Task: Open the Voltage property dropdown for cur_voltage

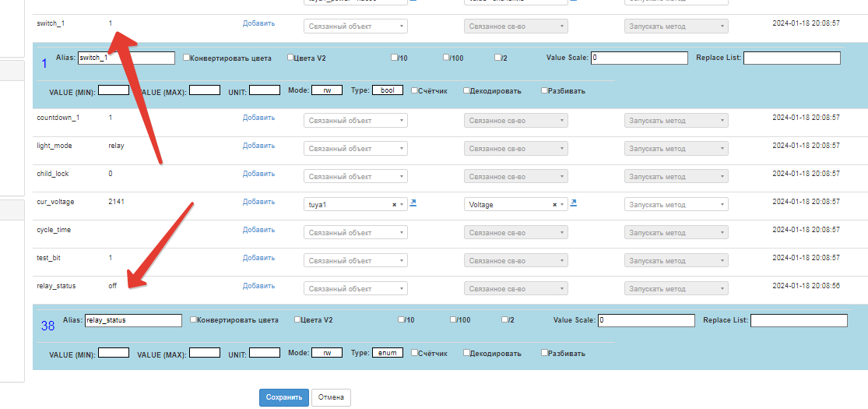Action: click(x=508, y=205)
